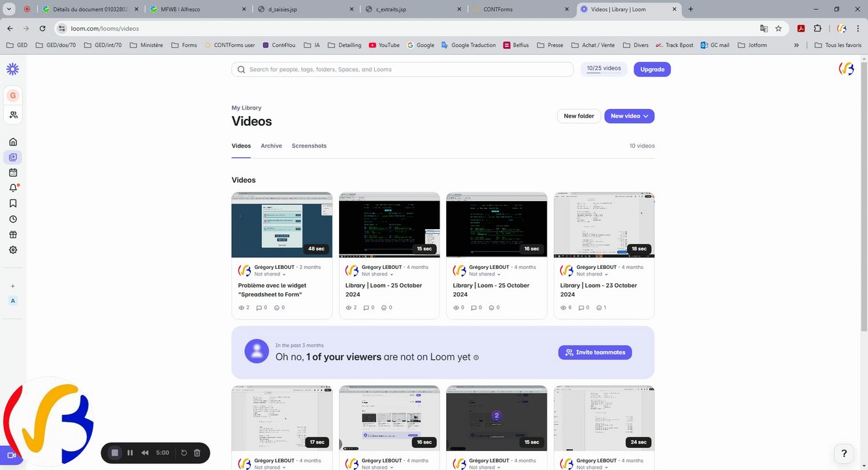This screenshot has height=470, width=868.
Task: Click the New folder button
Action: click(x=579, y=116)
